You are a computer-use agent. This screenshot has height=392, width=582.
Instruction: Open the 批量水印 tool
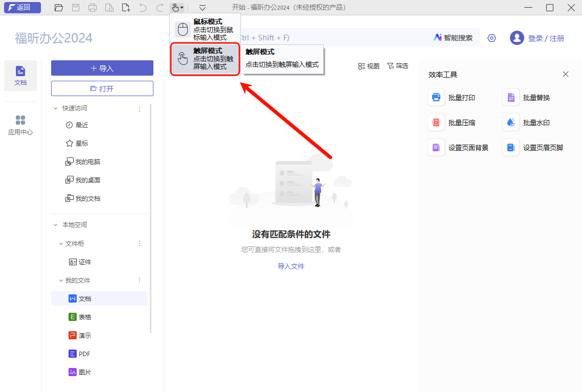(527, 122)
